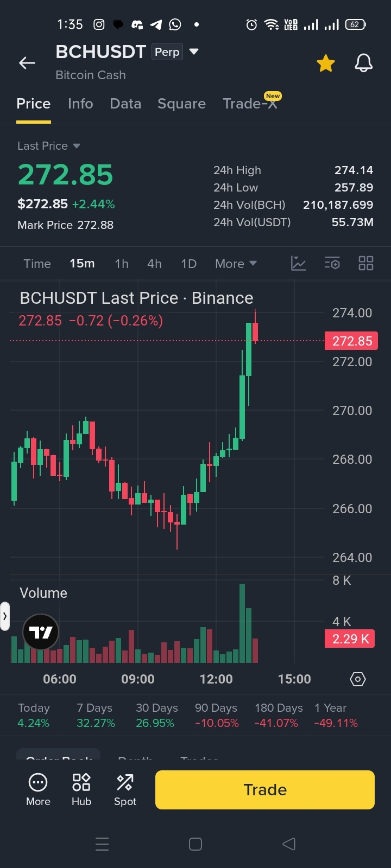391x868 pixels.
Task: Tap the 24h Low value 257.89
Action: tap(354, 188)
